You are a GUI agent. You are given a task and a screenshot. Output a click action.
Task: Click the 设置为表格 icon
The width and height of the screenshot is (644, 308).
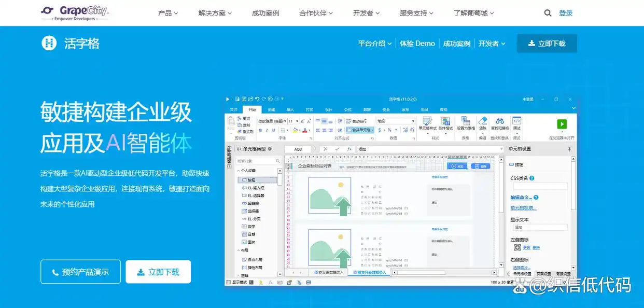[466, 121]
